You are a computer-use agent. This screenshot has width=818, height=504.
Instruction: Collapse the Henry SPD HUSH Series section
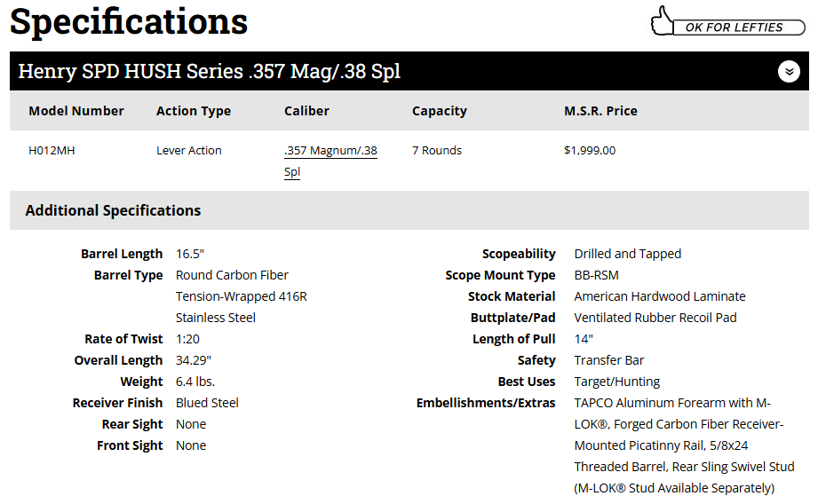(789, 72)
